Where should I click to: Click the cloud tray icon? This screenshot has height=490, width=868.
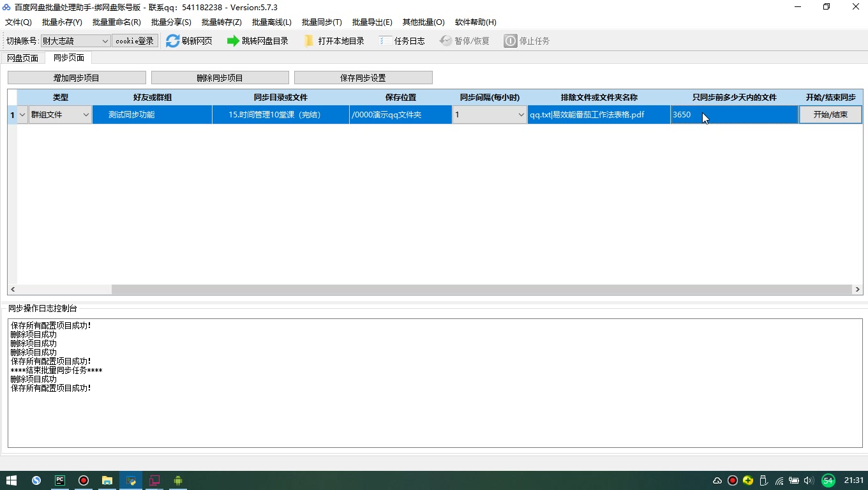coord(717,480)
